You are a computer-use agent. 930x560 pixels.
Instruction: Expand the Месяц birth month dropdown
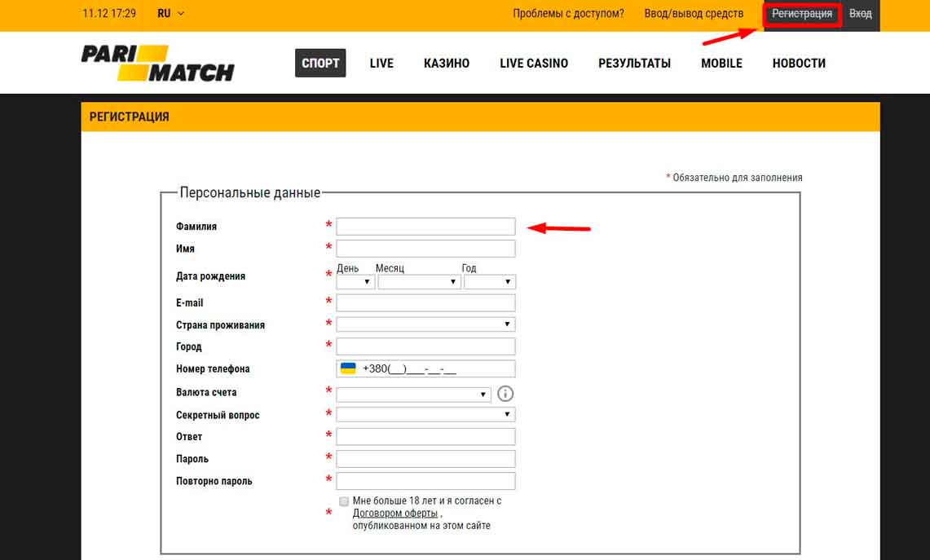[419, 282]
